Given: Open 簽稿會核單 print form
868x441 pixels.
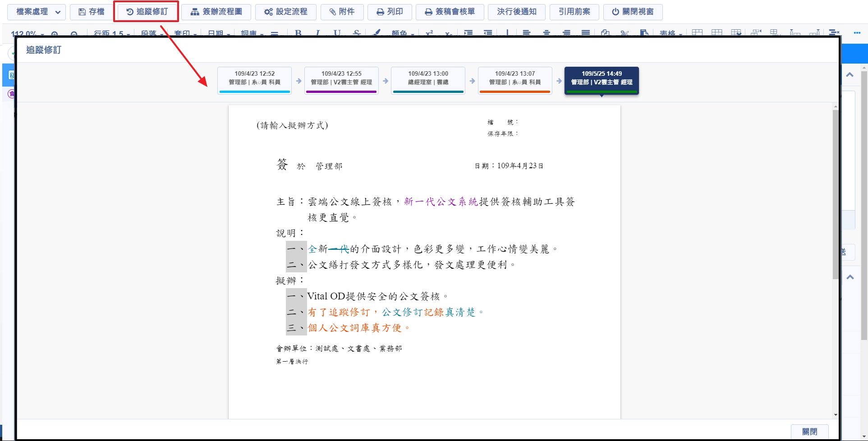Looking at the screenshot, I should 450,12.
